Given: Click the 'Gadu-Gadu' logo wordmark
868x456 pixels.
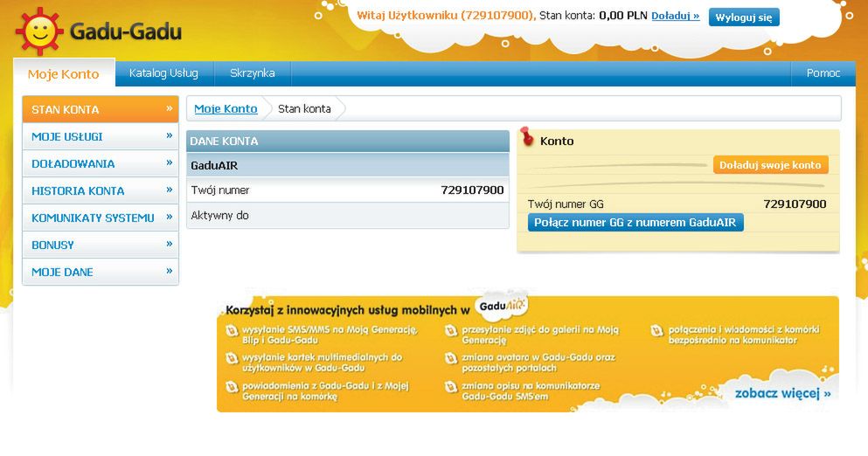Looking at the screenshot, I should pos(126,31).
